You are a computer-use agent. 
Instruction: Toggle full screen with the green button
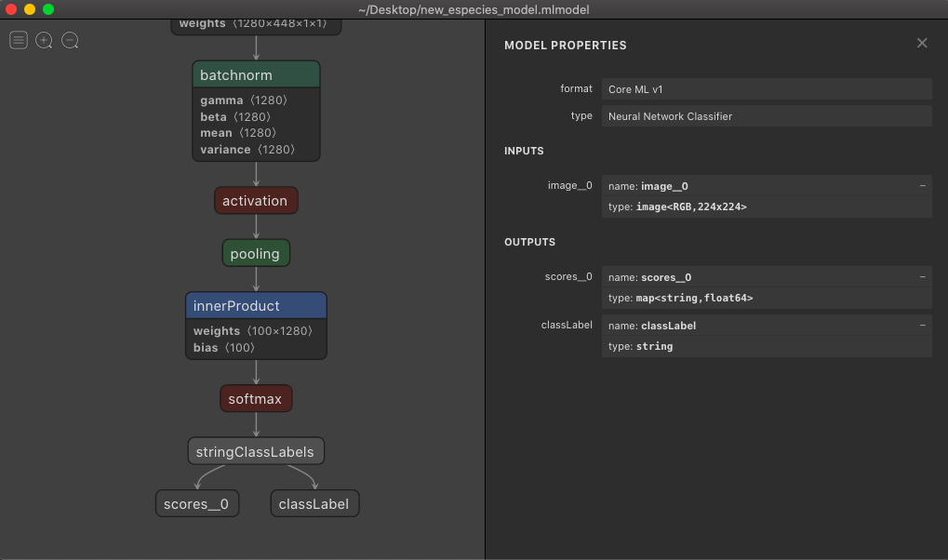click(48, 9)
